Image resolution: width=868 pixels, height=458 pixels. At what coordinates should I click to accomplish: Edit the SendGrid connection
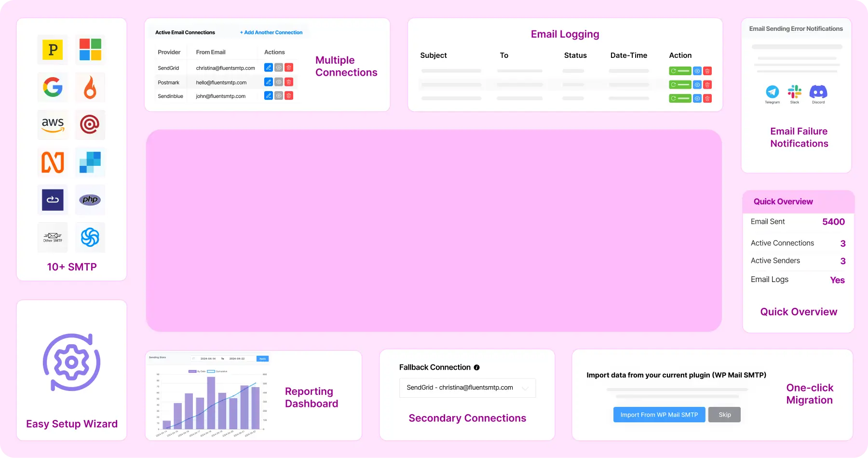point(269,67)
